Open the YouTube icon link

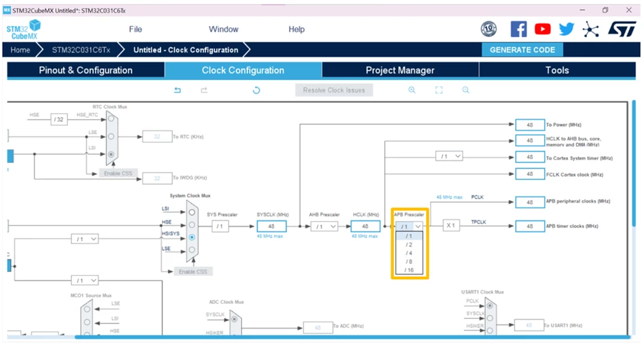543,29
